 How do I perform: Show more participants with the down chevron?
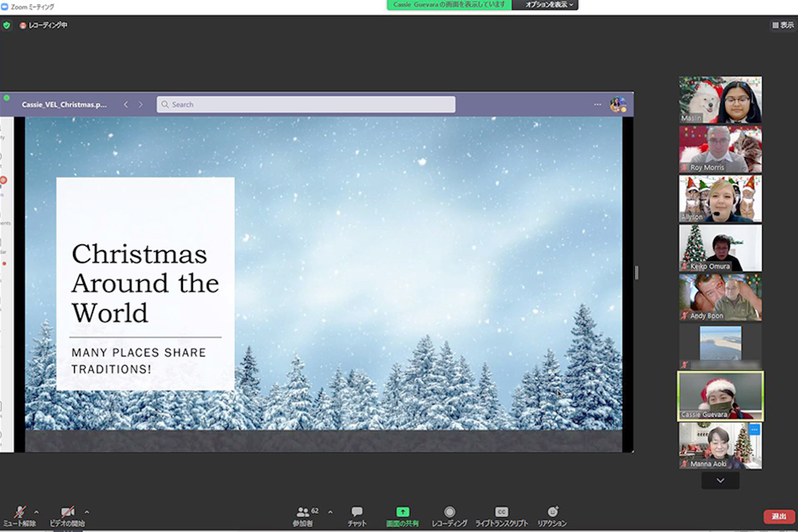coord(720,480)
